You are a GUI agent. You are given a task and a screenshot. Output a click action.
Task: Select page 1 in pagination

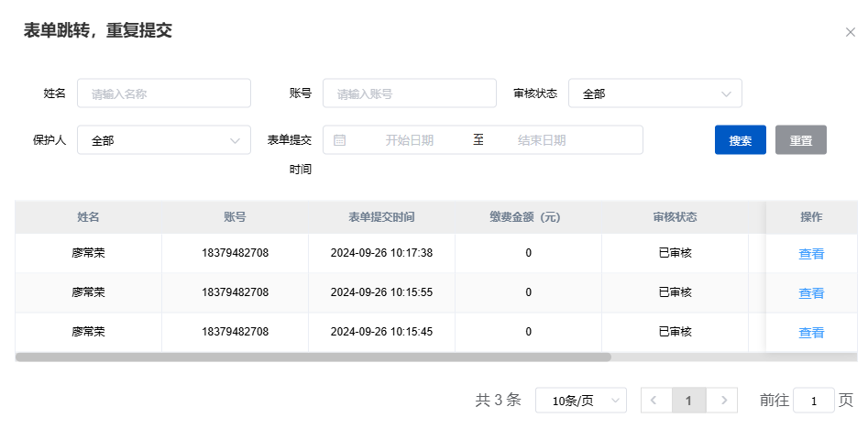pyautogui.click(x=688, y=401)
